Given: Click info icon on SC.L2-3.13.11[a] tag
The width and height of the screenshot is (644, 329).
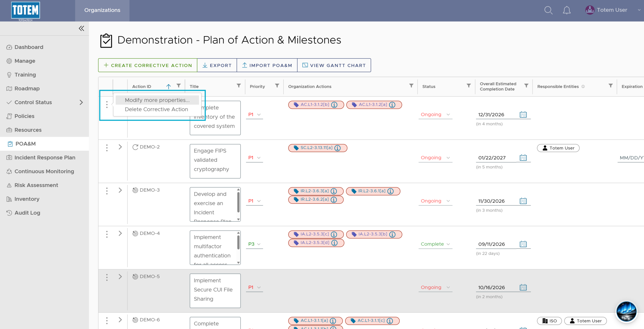Looking at the screenshot, I should coord(338,148).
